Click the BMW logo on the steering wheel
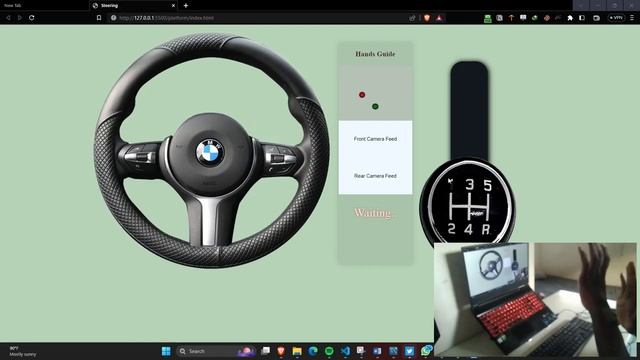 209,152
